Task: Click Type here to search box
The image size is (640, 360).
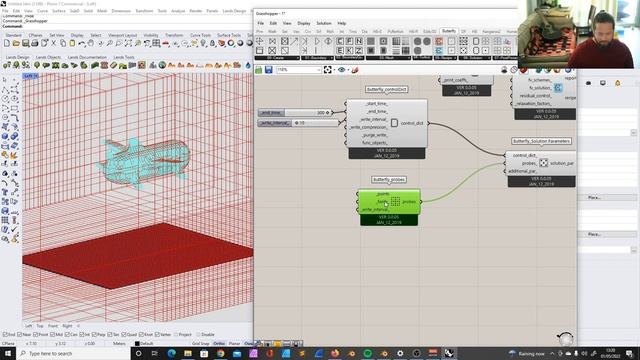Action: [x=72, y=353]
